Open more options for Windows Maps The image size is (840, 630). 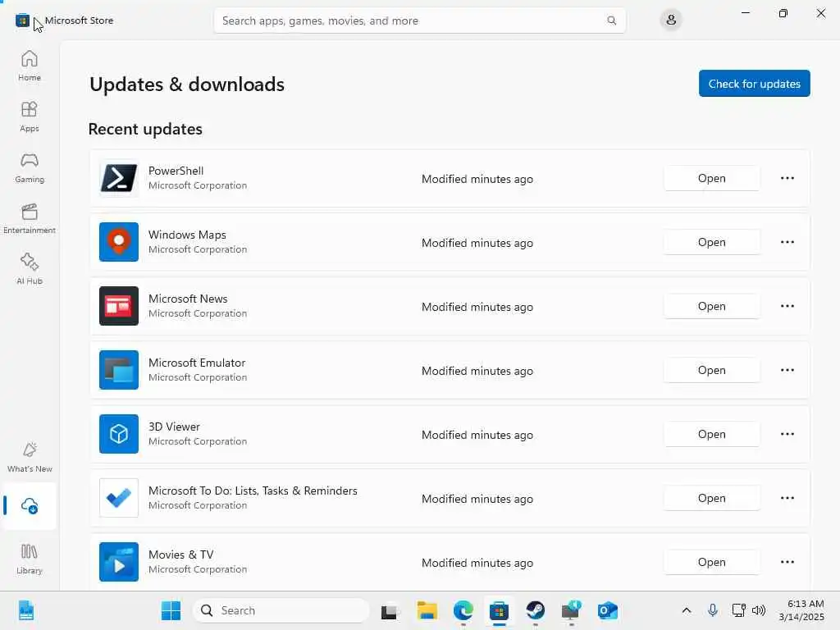(x=787, y=242)
